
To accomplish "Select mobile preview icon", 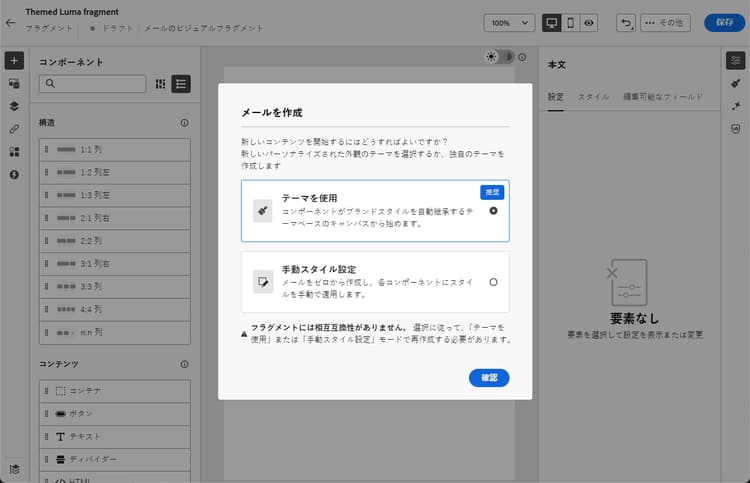I will pyautogui.click(x=570, y=23).
